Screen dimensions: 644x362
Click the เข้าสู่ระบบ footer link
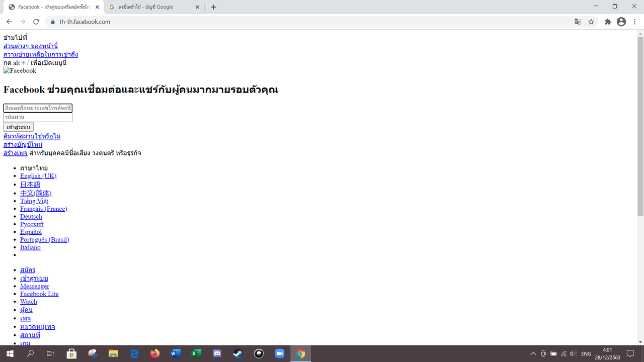34,278
